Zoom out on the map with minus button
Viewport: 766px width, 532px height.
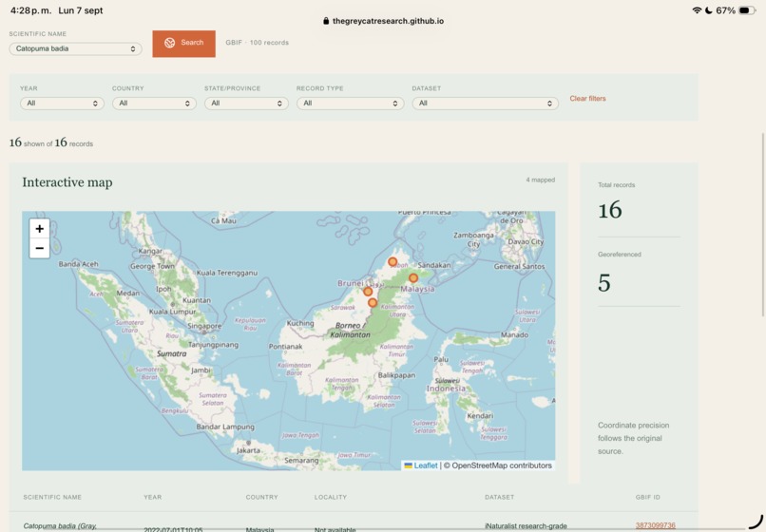pyautogui.click(x=40, y=248)
